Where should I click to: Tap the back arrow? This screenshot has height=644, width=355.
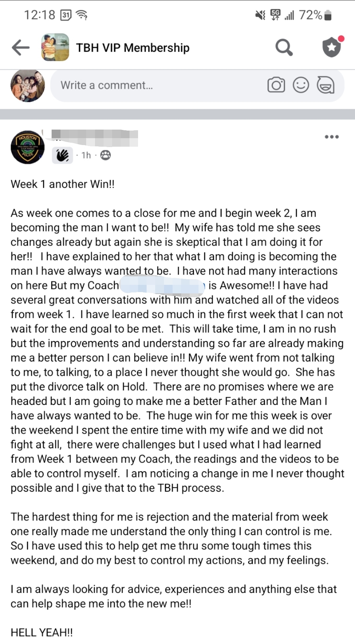coord(21,48)
